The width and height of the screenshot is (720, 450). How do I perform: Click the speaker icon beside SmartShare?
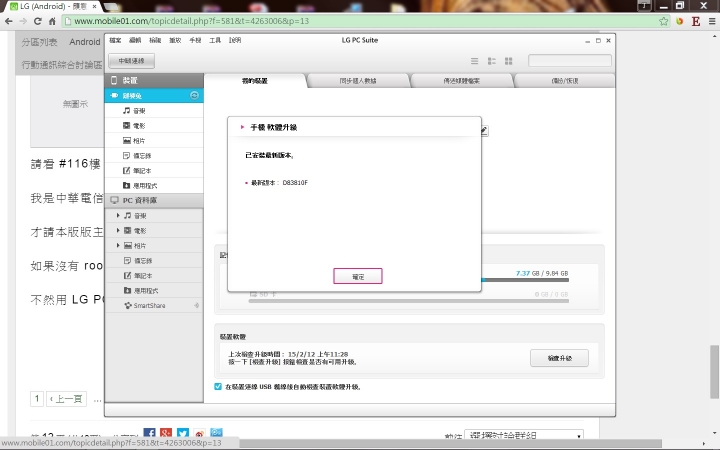click(x=197, y=305)
